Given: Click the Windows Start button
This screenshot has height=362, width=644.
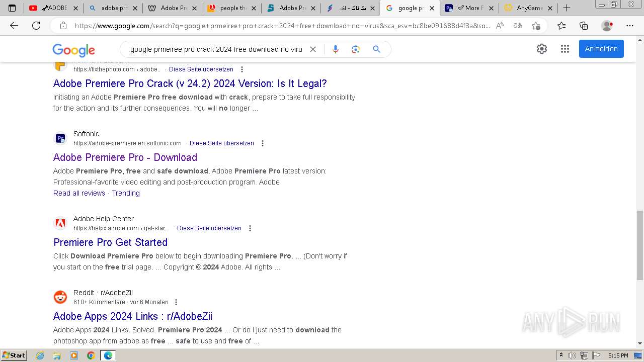Looking at the screenshot, I should click(14, 355).
